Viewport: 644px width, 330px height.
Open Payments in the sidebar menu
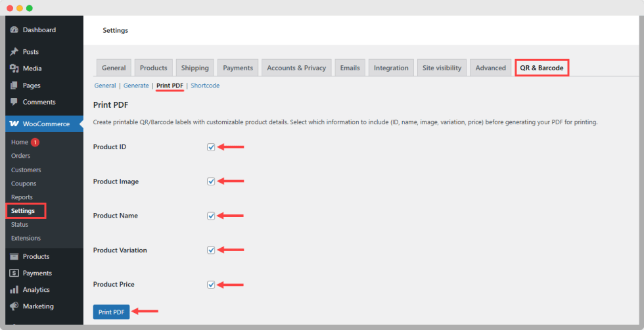pos(37,273)
